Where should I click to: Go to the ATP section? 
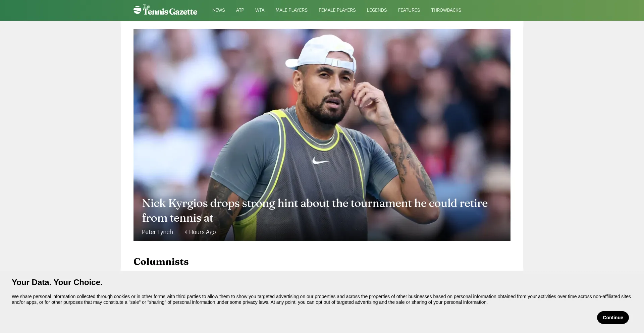240,10
